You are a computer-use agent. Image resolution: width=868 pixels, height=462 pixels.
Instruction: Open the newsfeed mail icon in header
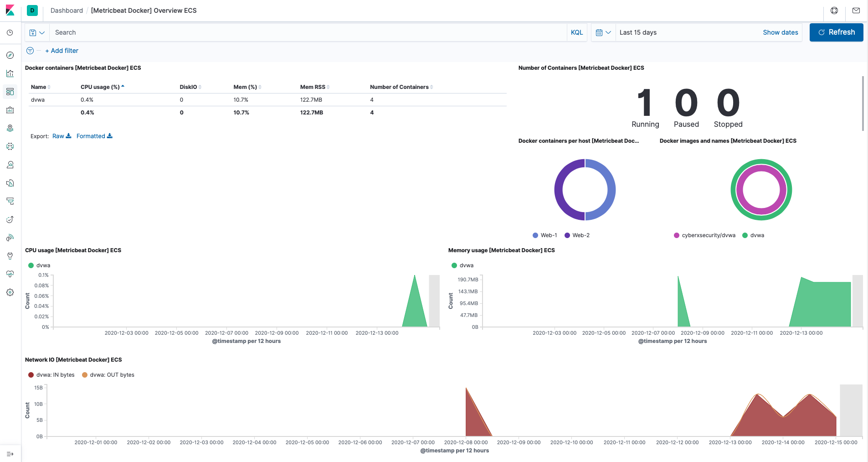[856, 10]
